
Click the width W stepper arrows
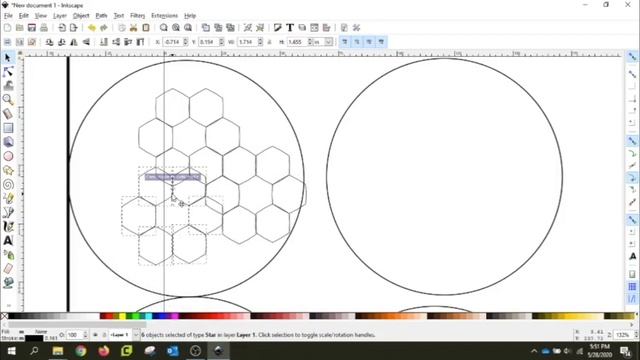(260, 42)
